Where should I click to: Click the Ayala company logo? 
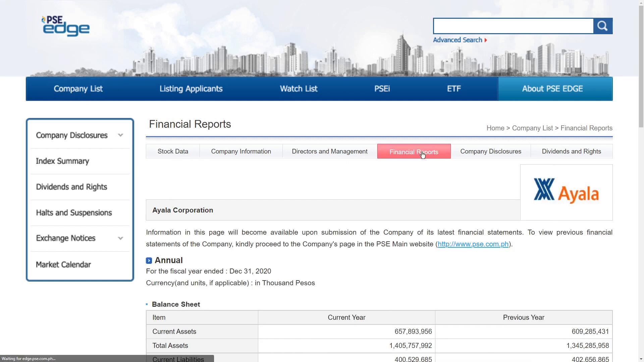[x=566, y=192]
